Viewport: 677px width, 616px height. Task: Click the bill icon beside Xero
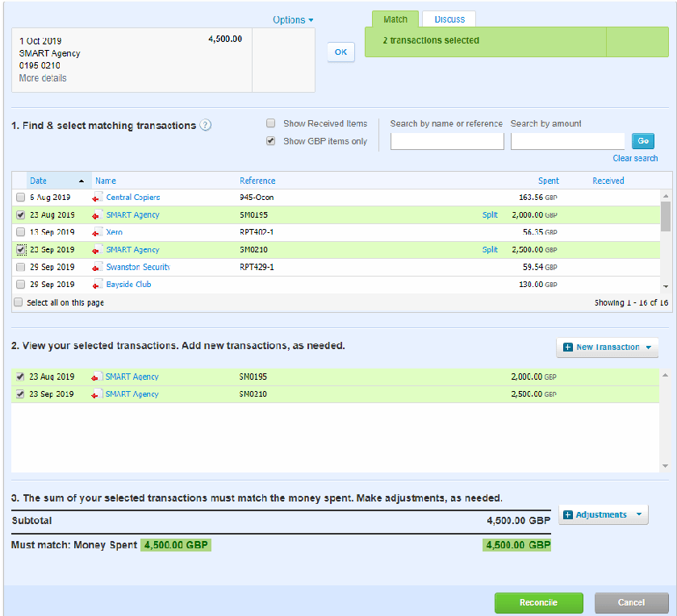coord(98,232)
